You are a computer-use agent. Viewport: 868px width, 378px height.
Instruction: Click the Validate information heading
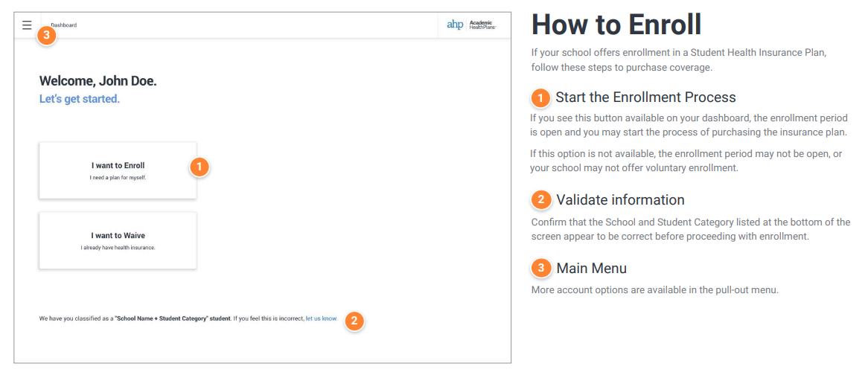click(x=620, y=199)
